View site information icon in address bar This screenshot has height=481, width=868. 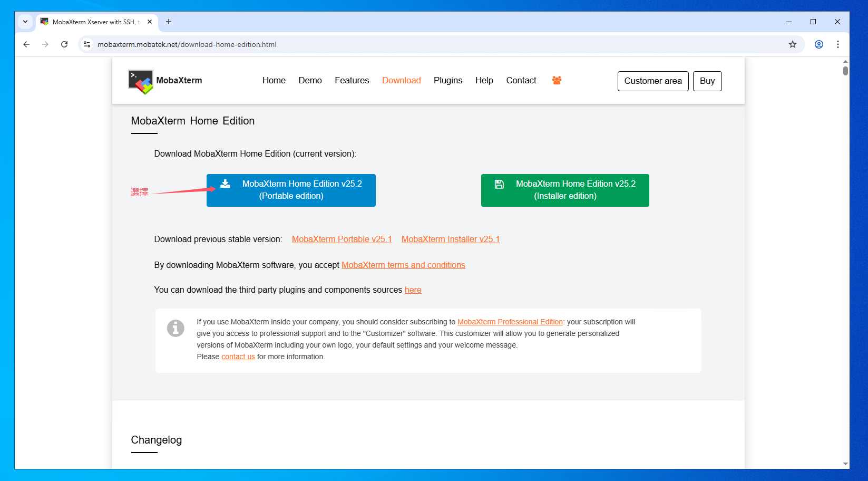(87, 44)
